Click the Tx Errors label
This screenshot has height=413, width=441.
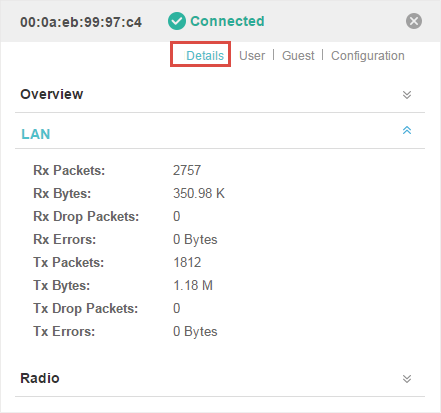64,331
